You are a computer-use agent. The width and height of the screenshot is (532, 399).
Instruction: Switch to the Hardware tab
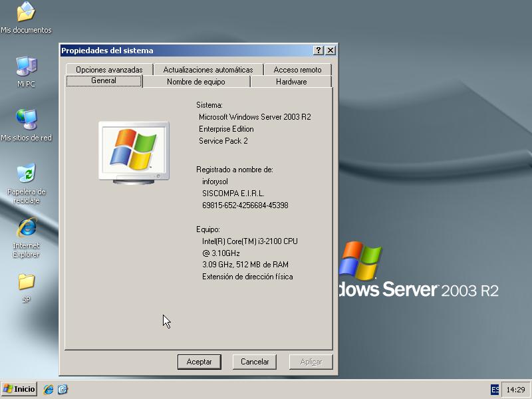tap(291, 82)
